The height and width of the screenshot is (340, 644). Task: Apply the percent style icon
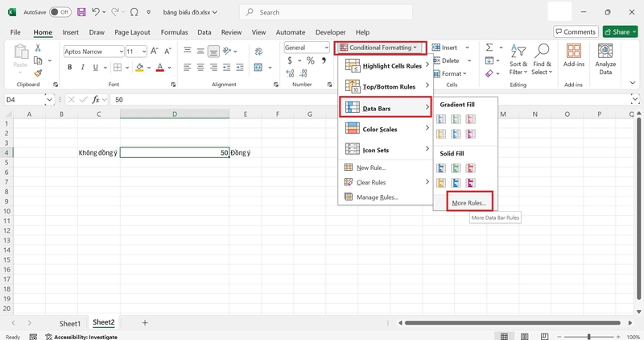[311, 61]
